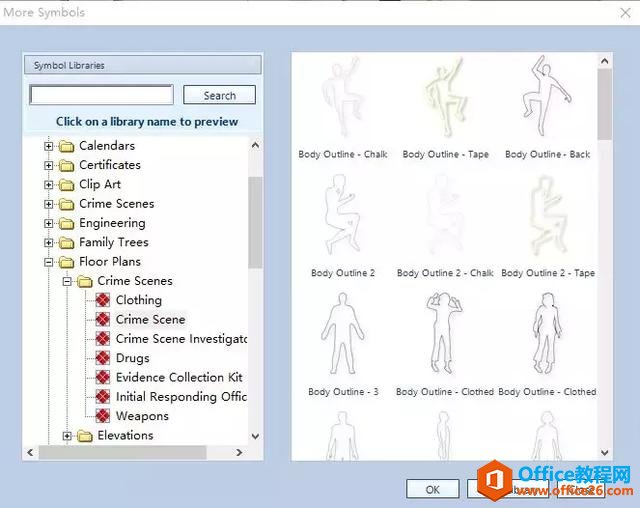
Task: Click the library tree scroll down arrow
Action: point(255,436)
